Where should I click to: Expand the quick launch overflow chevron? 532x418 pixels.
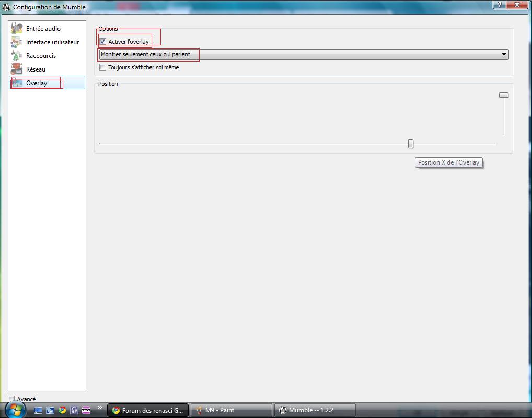(100, 407)
